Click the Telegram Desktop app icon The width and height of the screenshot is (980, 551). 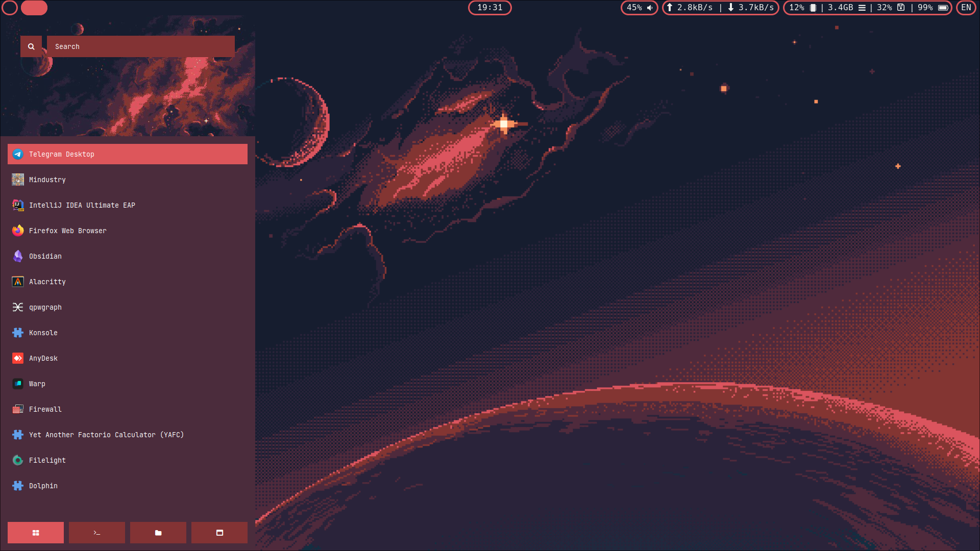[18, 154]
